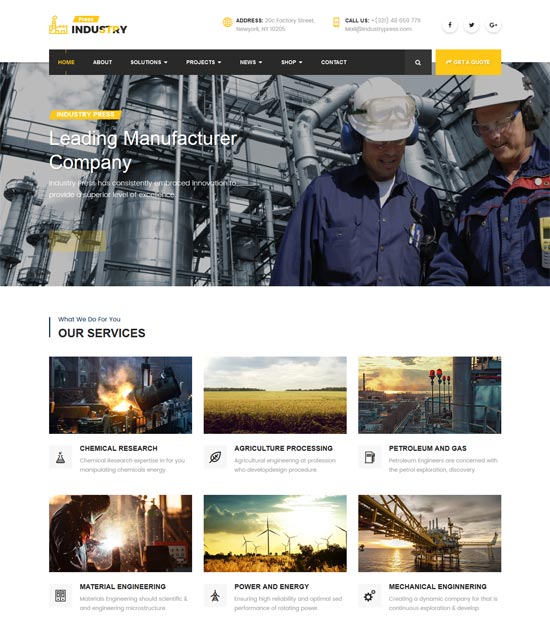
Task: Open the Agriculture Processing title link
Action: [283, 448]
